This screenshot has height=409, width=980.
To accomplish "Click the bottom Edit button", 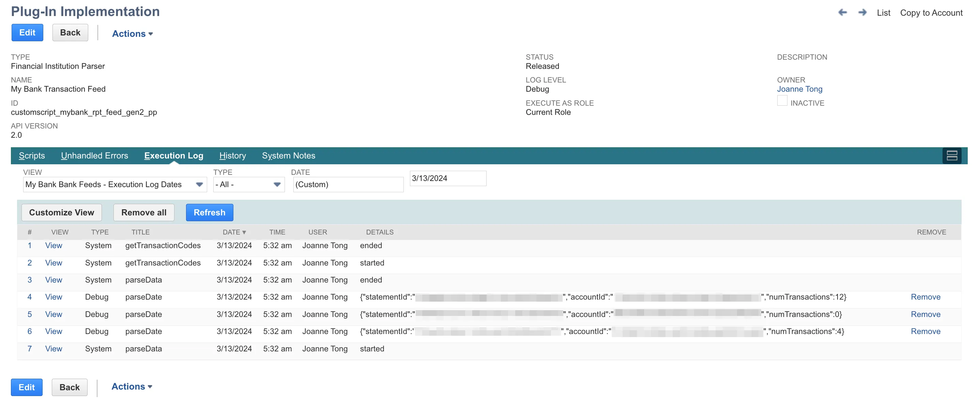I will (27, 387).
